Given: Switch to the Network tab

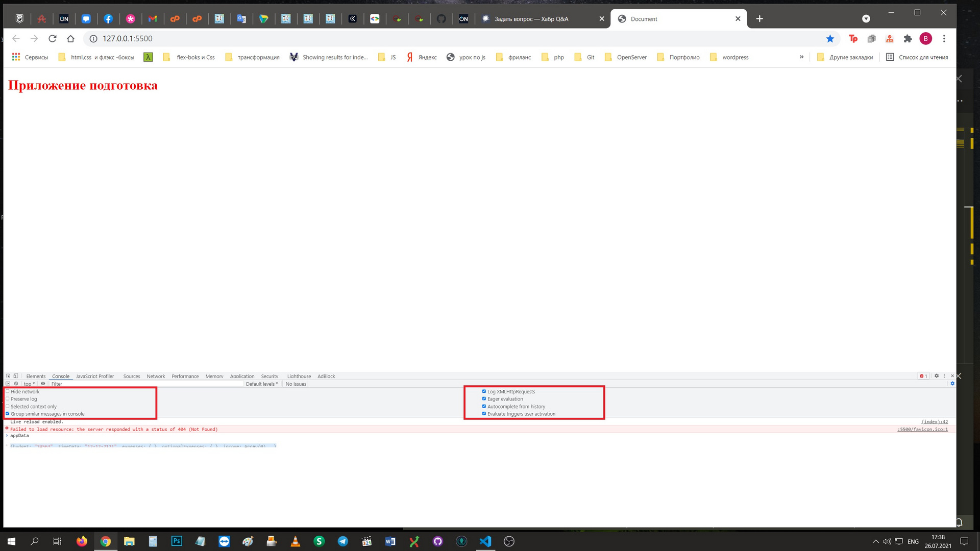Looking at the screenshot, I should (x=156, y=376).
